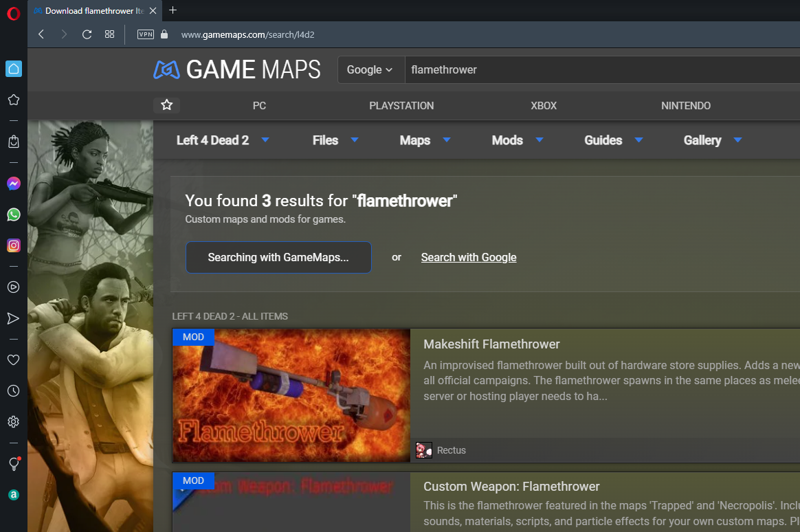The width and height of the screenshot is (800, 532).
Task: Click the Makeshift Flamethrower preview image
Action: tap(291, 395)
